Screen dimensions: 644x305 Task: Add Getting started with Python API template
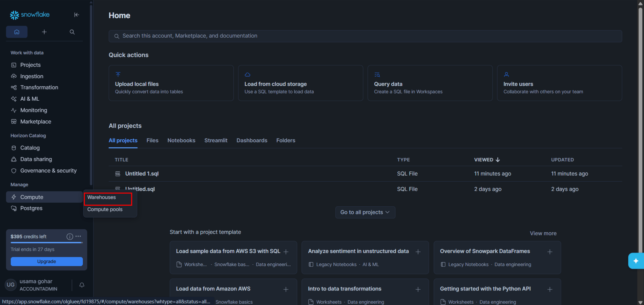pyautogui.click(x=550, y=289)
